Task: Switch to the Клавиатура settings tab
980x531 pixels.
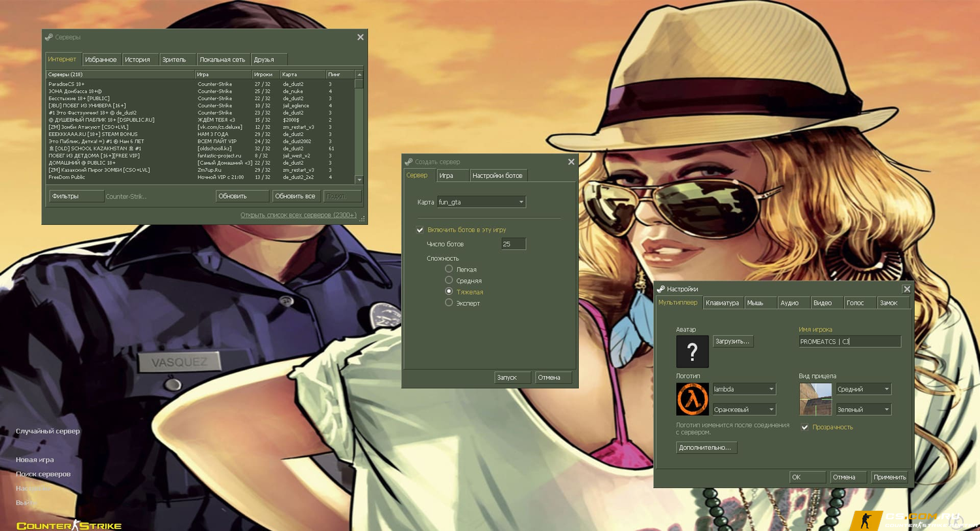Action: (723, 303)
